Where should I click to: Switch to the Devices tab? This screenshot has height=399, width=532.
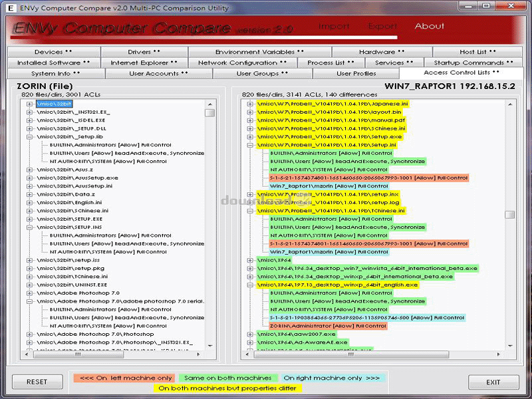point(52,52)
